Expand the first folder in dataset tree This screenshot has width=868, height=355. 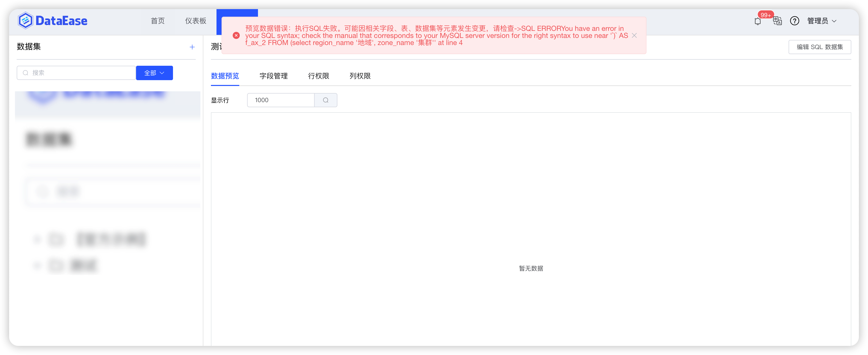[x=38, y=239]
